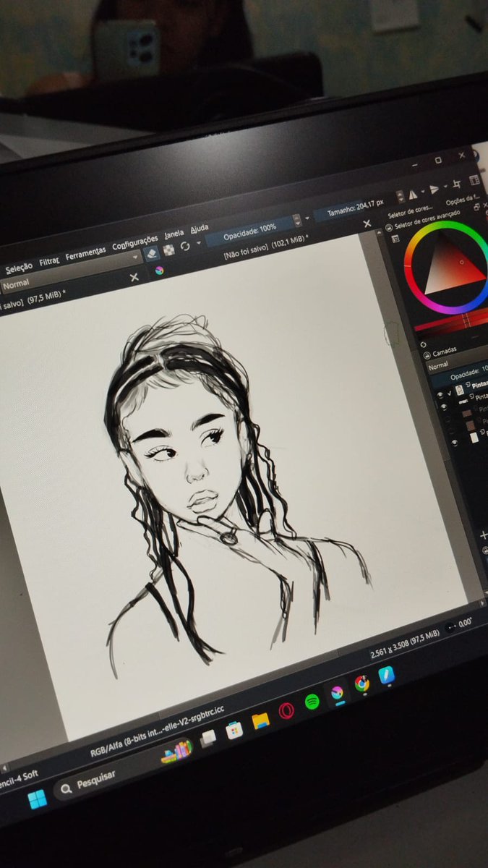This screenshot has height=868, width=488.
Task: Click the wrap-around crop style icon
Action: pos(457,185)
